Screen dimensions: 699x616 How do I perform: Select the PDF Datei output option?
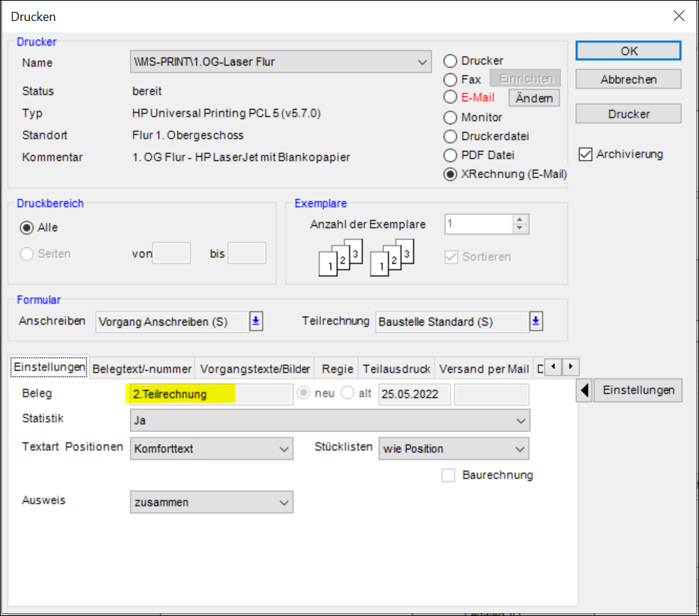click(451, 155)
